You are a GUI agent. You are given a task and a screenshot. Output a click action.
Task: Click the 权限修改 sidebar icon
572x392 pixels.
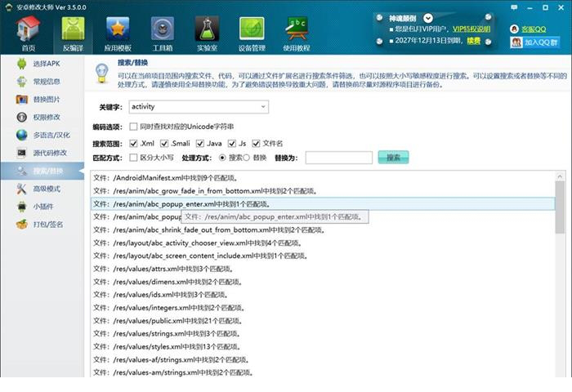click(21, 117)
